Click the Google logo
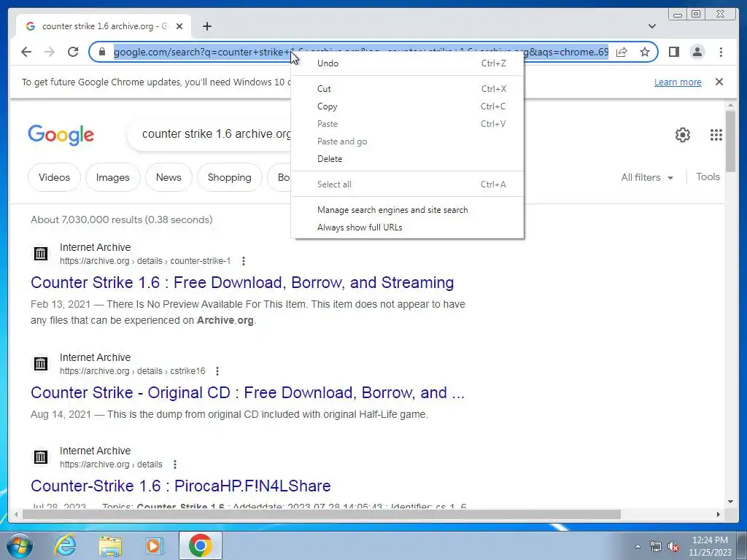Viewport: 747px width, 560px height. 61,135
